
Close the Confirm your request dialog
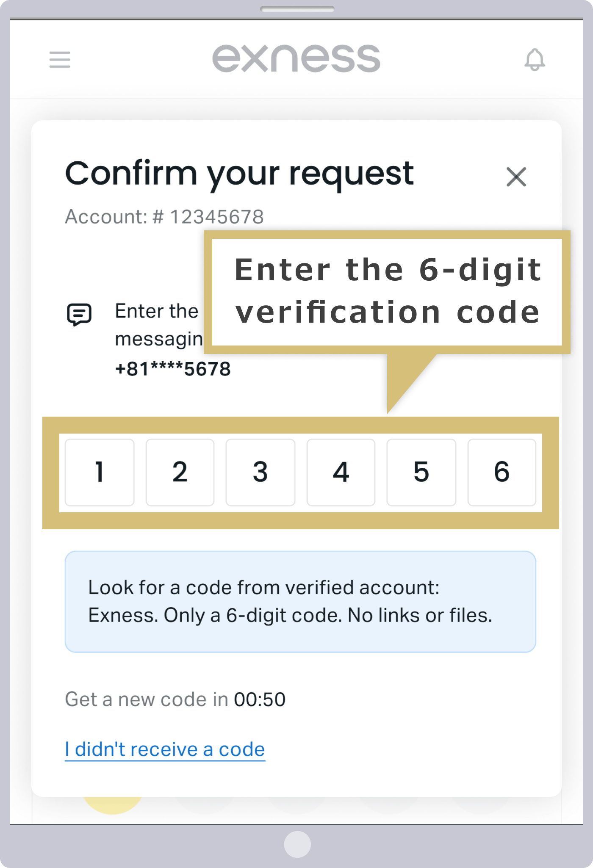click(x=516, y=177)
